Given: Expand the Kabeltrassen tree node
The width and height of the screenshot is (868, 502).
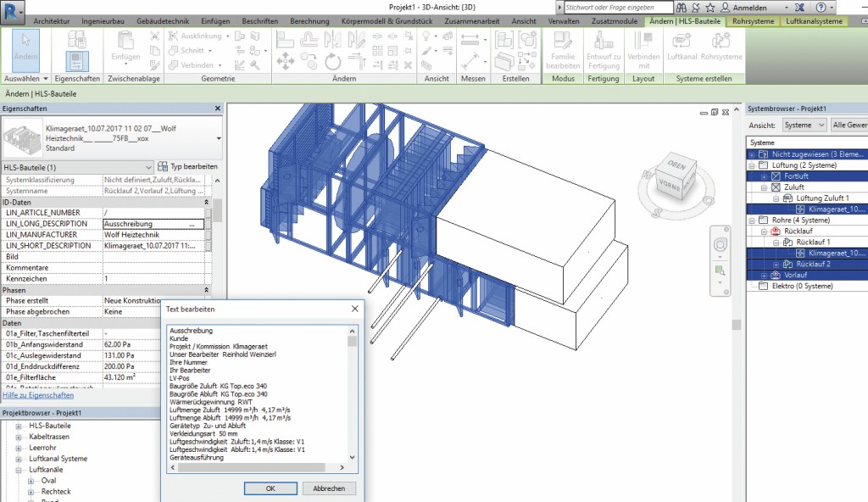Looking at the screenshot, I should (x=20, y=437).
